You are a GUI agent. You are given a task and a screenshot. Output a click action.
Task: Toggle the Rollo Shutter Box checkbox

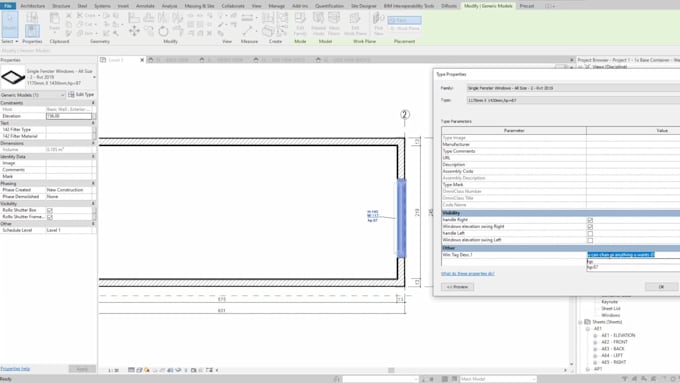[49, 210]
